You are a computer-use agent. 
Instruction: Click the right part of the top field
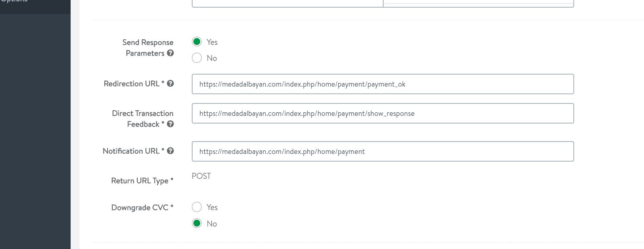[x=478, y=3]
